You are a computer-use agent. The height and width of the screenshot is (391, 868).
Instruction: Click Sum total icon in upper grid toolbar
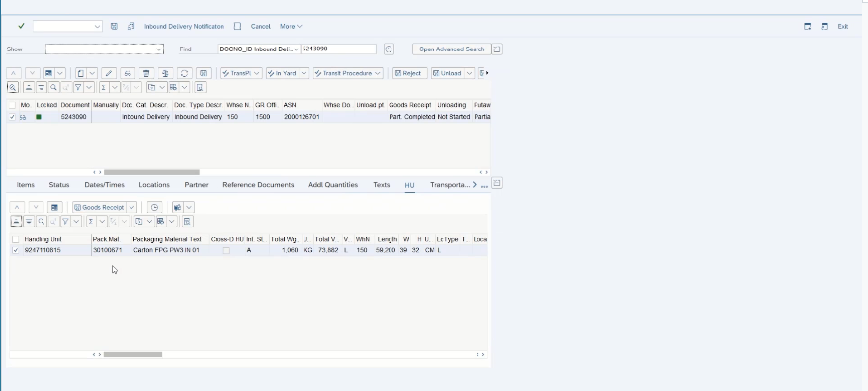tap(104, 87)
